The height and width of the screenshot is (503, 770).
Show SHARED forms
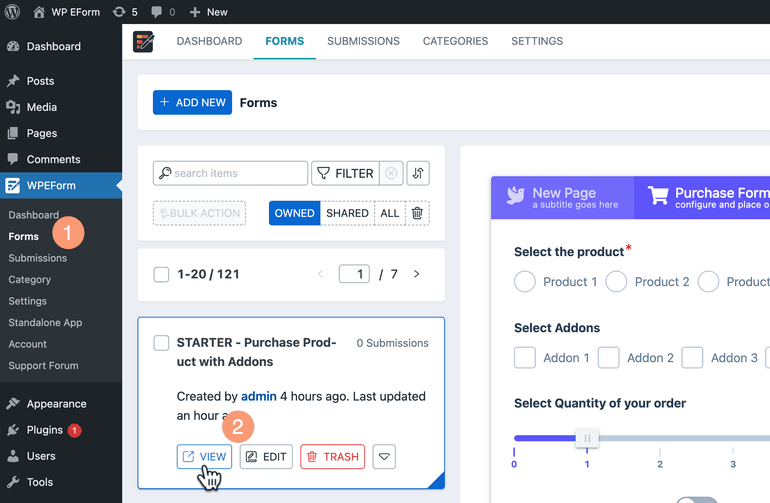click(347, 213)
